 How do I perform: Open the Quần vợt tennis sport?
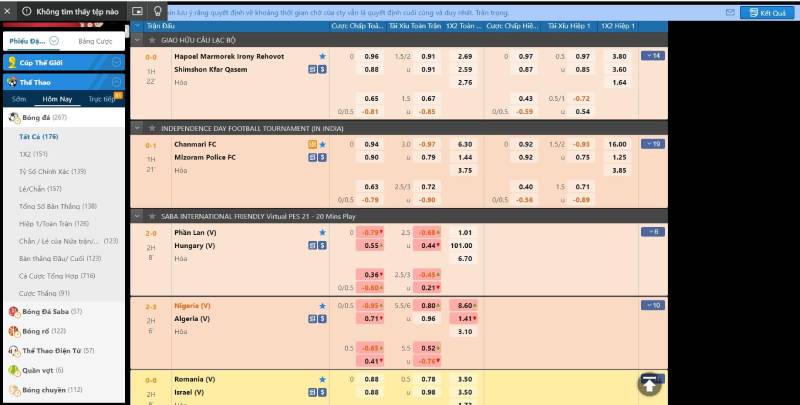coord(41,370)
